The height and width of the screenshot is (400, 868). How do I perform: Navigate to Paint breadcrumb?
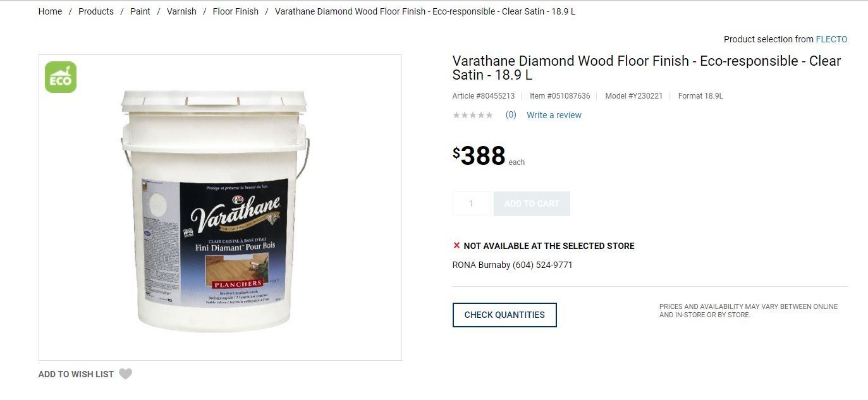point(140,11)
